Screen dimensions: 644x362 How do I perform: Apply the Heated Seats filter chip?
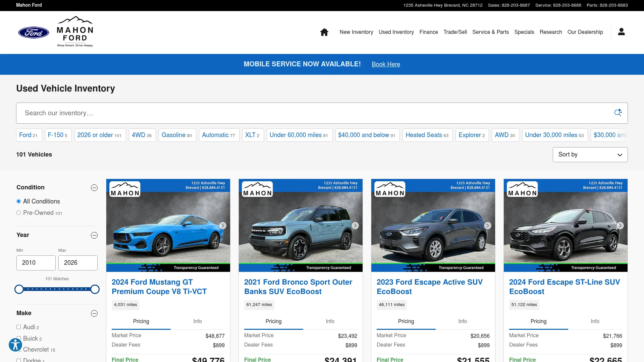427,135
